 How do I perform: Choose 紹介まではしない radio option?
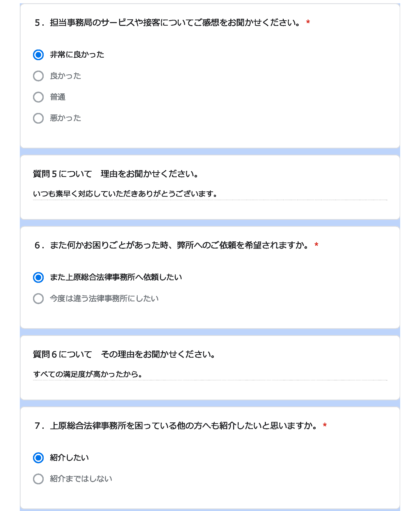pyautogui.click(x=38, y=479)
